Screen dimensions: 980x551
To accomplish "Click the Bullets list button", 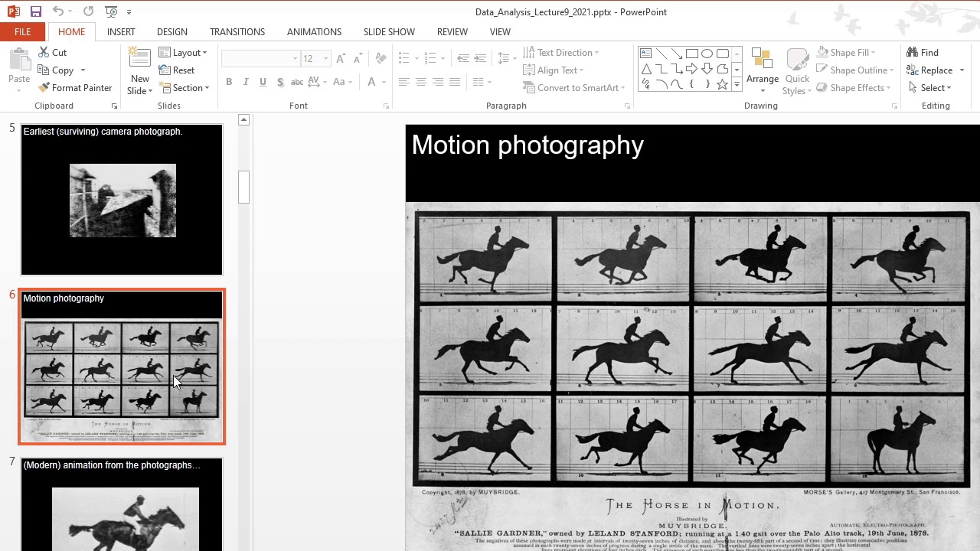I will pyautogui.click(x=404, y=59).
